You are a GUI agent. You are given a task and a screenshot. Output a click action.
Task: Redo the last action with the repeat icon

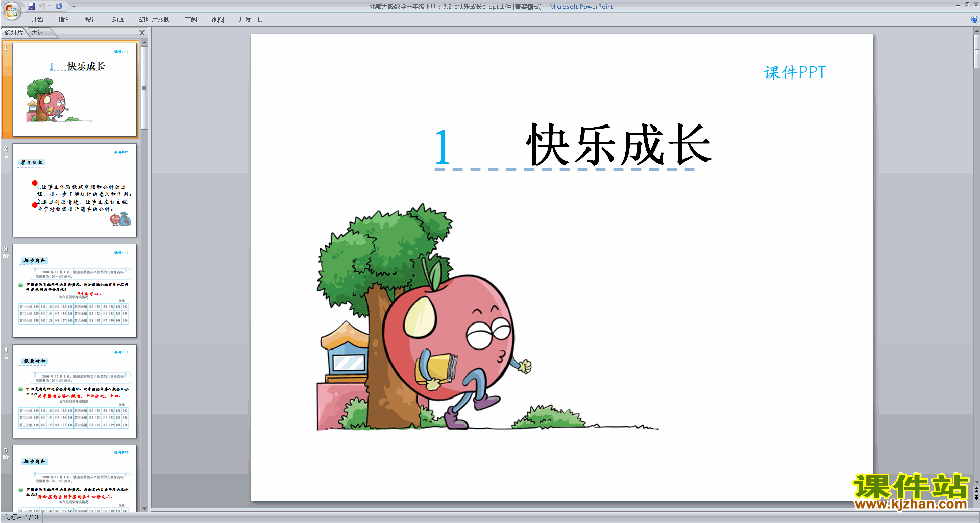[59, 6]
